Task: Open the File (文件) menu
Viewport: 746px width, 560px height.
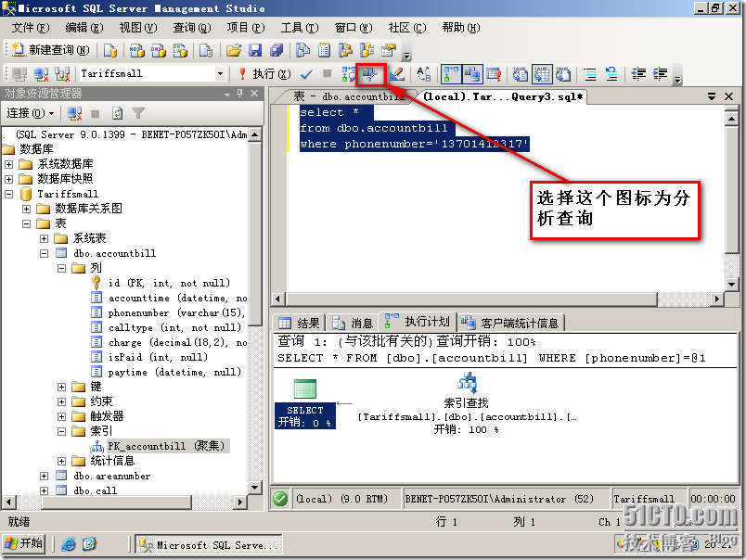Action: coord(31,28)
